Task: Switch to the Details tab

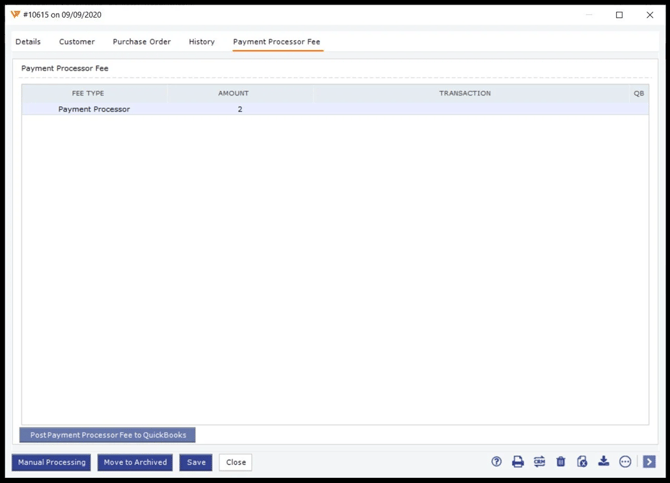Action: coord(28,42)
